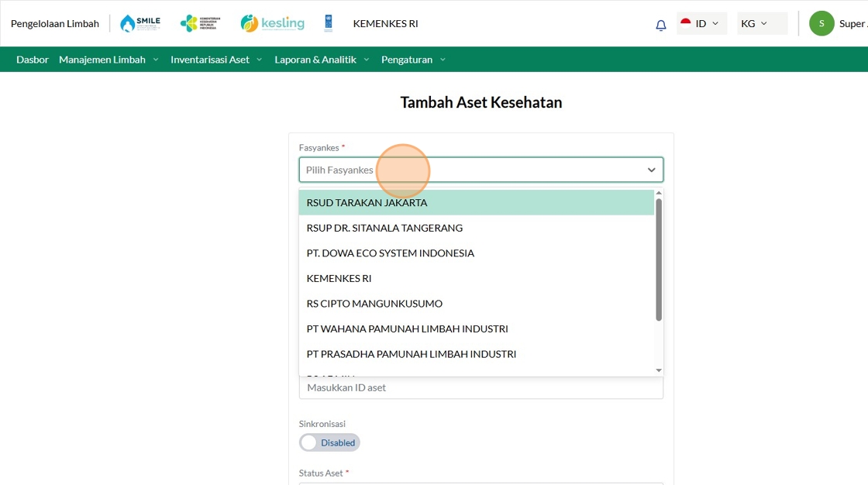Click the green S user avatar
868x485 pixels.
[821, 23]
